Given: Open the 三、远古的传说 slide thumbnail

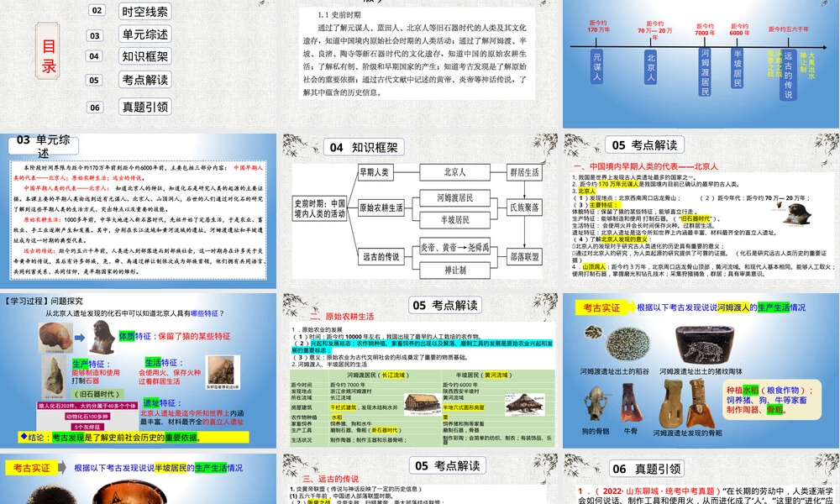Looking at the screenshot, I should (x=419, y=479).
